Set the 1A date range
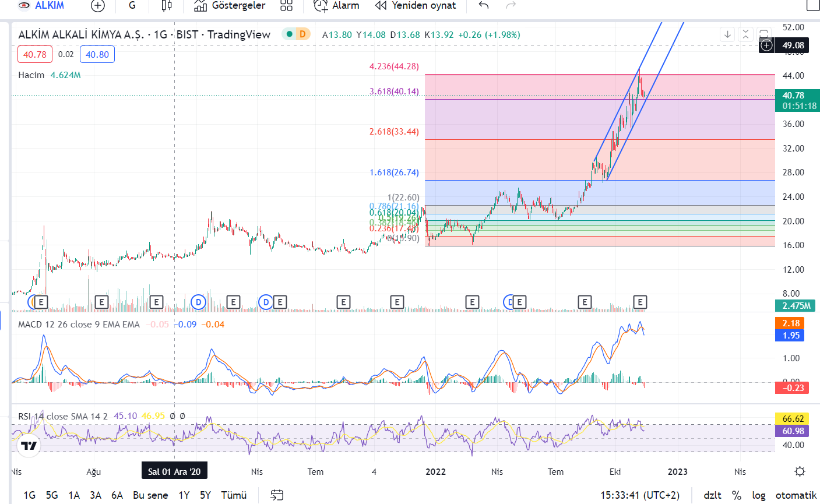Image resolution: width=820 pixels, height=504 pixels. click(x=74, y=495)
